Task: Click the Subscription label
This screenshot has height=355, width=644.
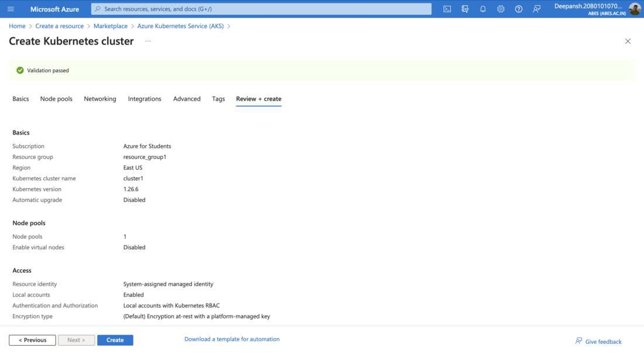Action: tap(28, 146)
